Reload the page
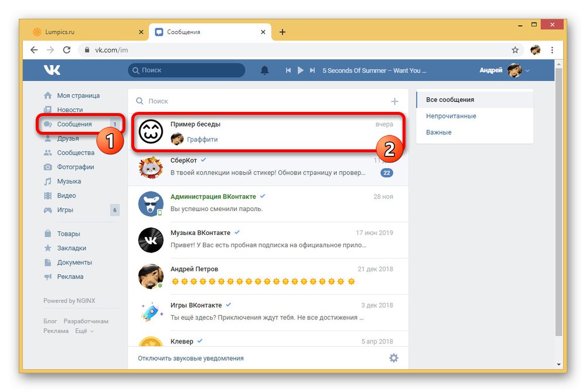 pos(67,50)
